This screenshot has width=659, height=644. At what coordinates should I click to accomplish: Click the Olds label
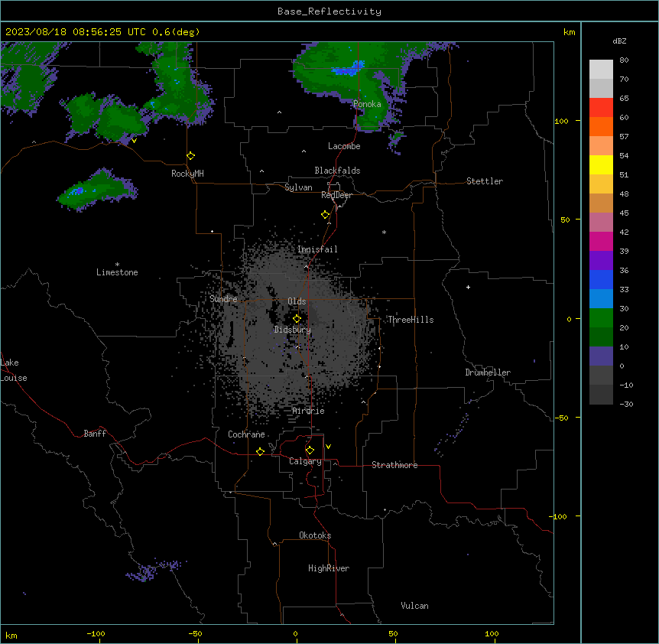297,301
